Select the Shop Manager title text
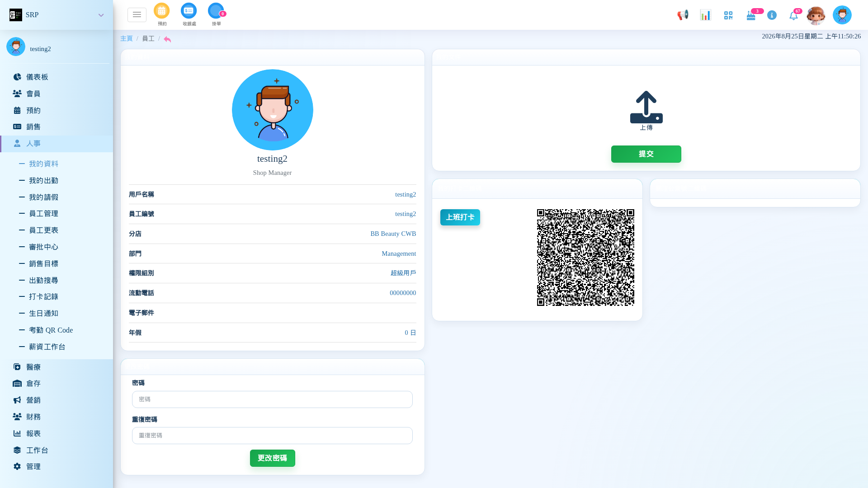 272,173
